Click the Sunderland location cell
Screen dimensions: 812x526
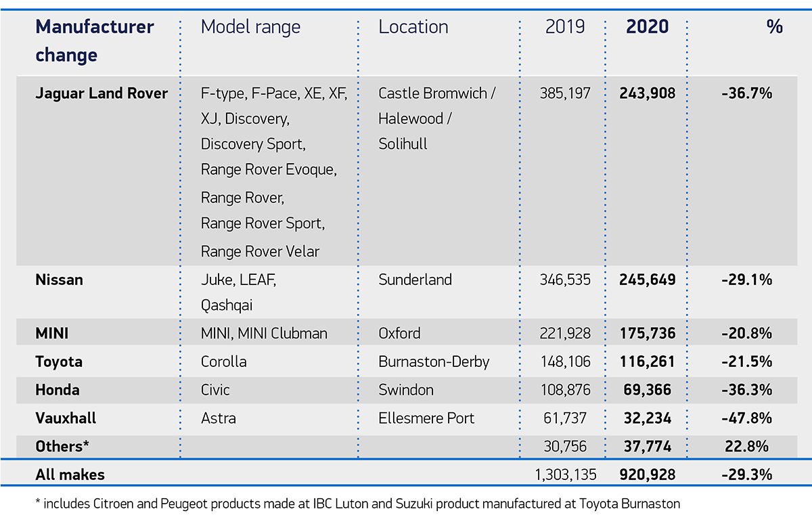[x=416, y=280]
